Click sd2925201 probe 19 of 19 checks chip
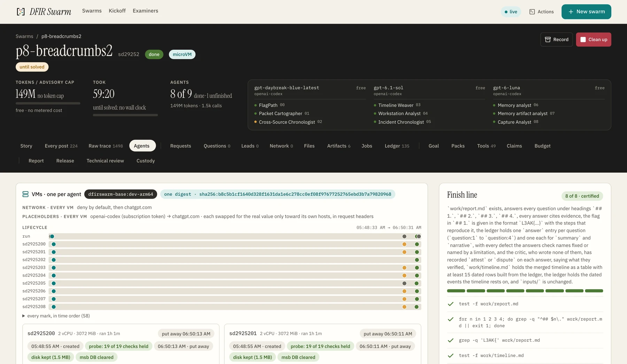The image size is (627, 364). pyautogui.click(x=320, y=346)
